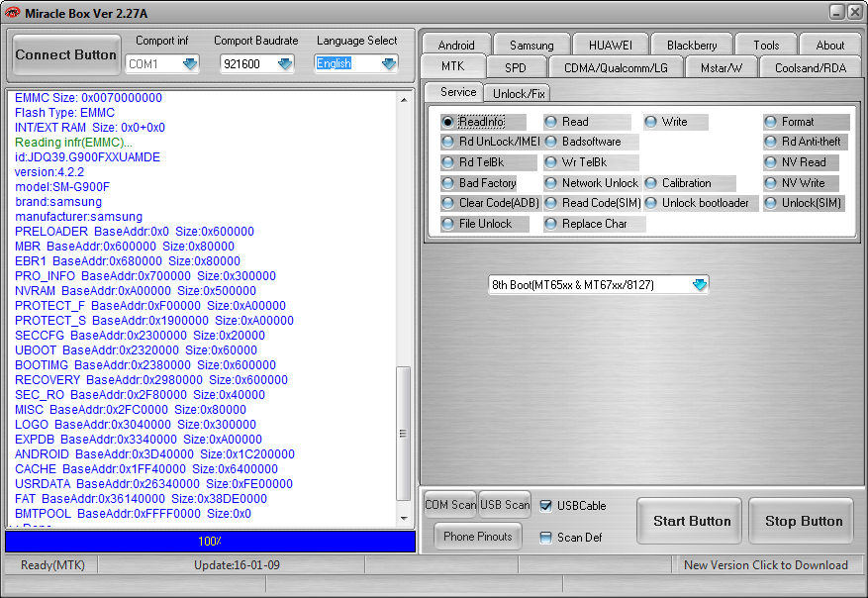
Task: Switch to the SPD tab
Action: pyautogui.click(x=516, y=67)
